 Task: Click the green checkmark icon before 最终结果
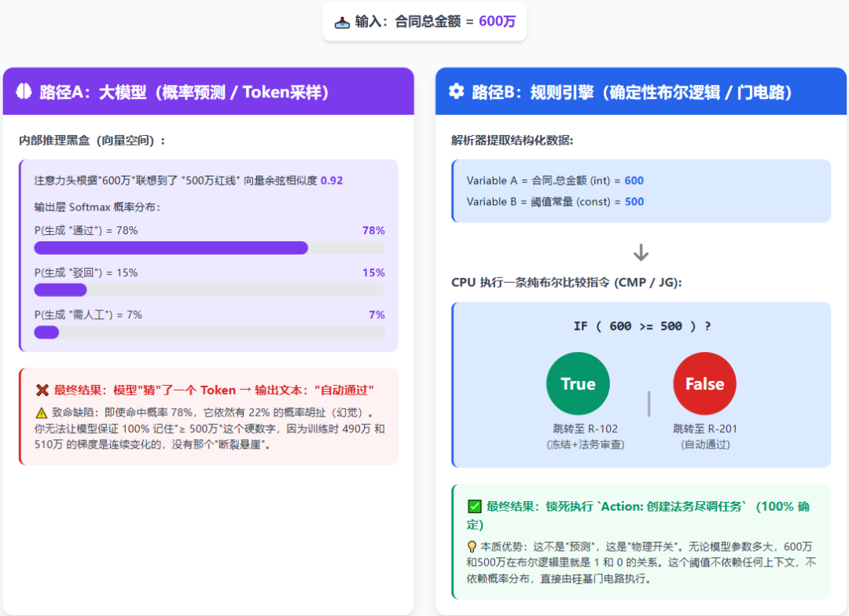tap(474, 507)
